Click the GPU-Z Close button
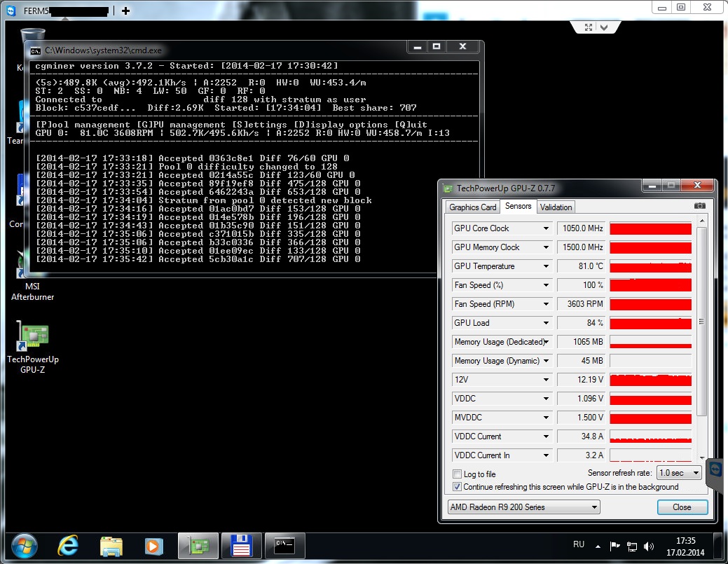Screen dimensions: 728x564 pyautogui.click(x=682, y=507)
